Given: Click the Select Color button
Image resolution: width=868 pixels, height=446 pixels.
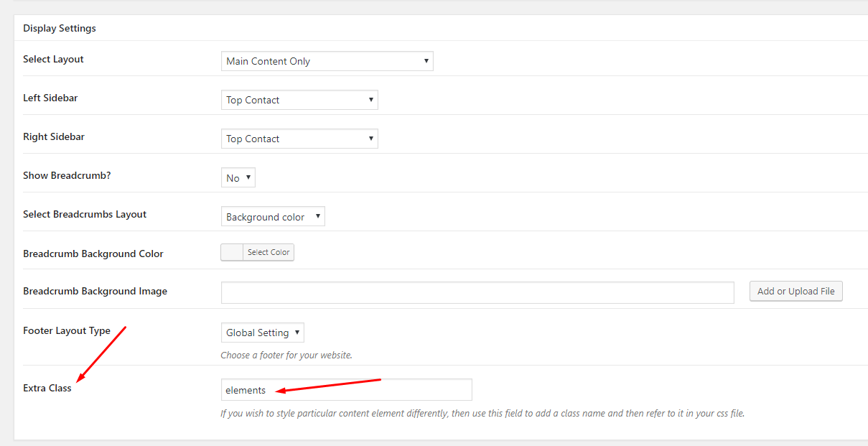Looking at the screenshot, I should coord(269,252).
